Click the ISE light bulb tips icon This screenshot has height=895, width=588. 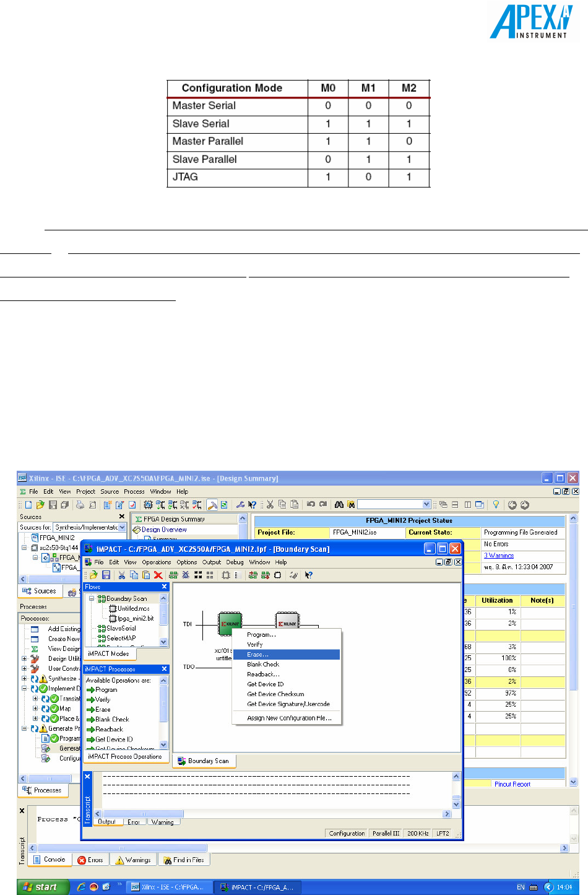point(496,505)
